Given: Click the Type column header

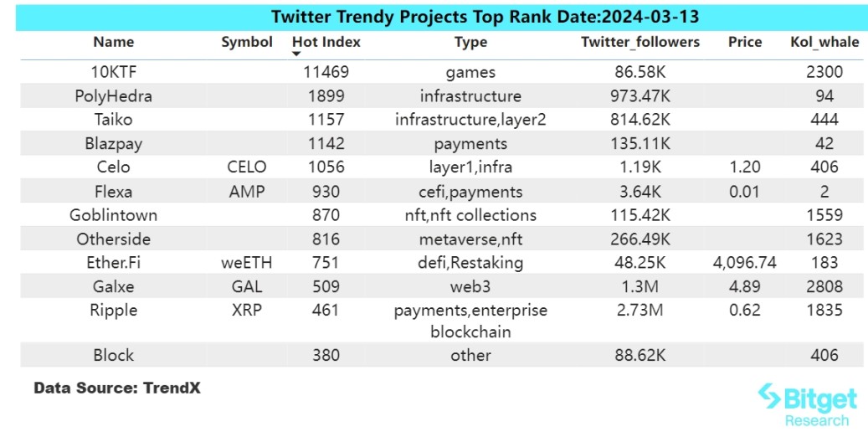Looking at the screenshot, I should tap(470, 42).
